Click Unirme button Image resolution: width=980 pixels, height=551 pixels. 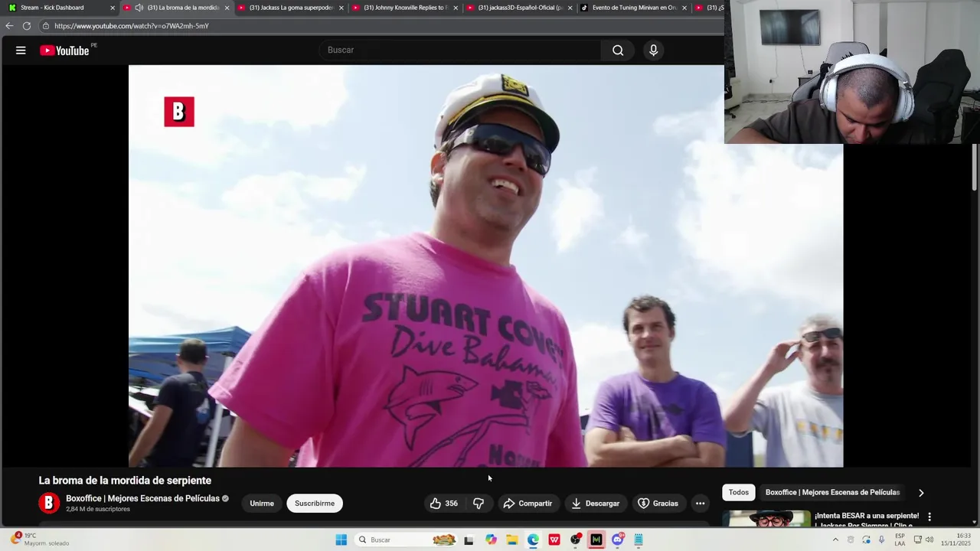coord(262,504)
